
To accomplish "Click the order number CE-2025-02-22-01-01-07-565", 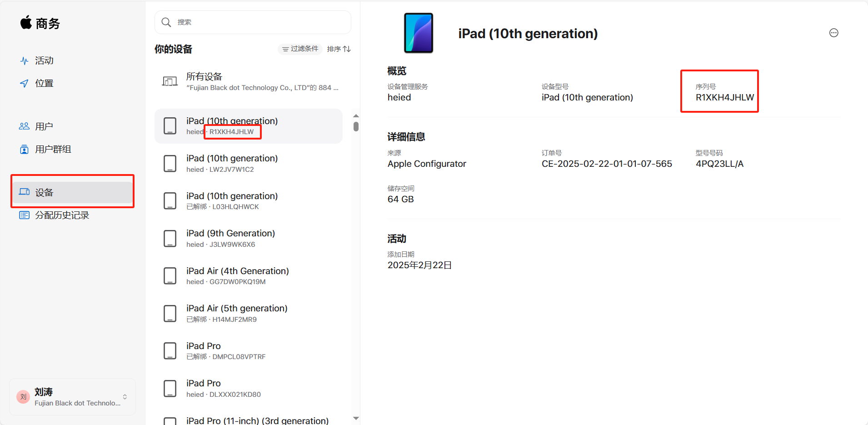I will [607, 164].
